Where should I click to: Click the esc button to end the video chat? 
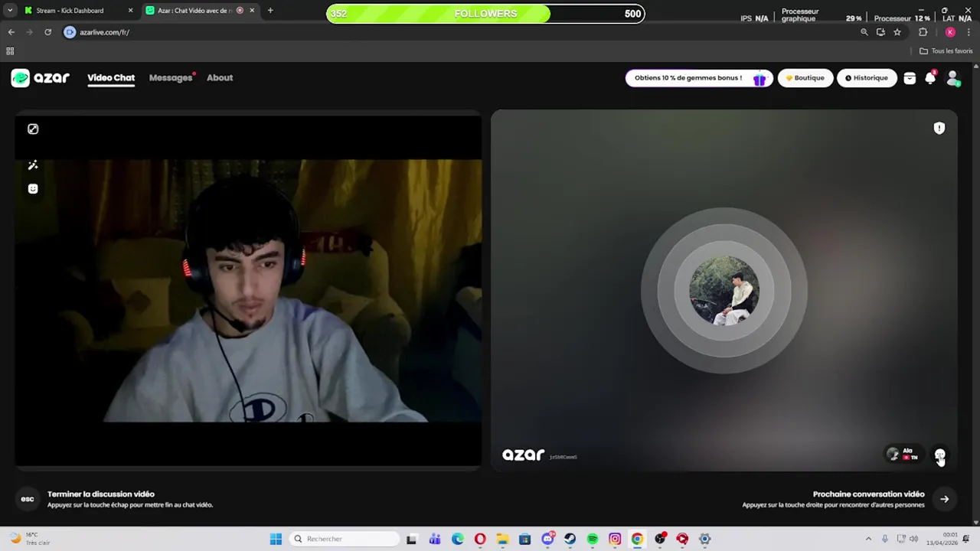28,499
